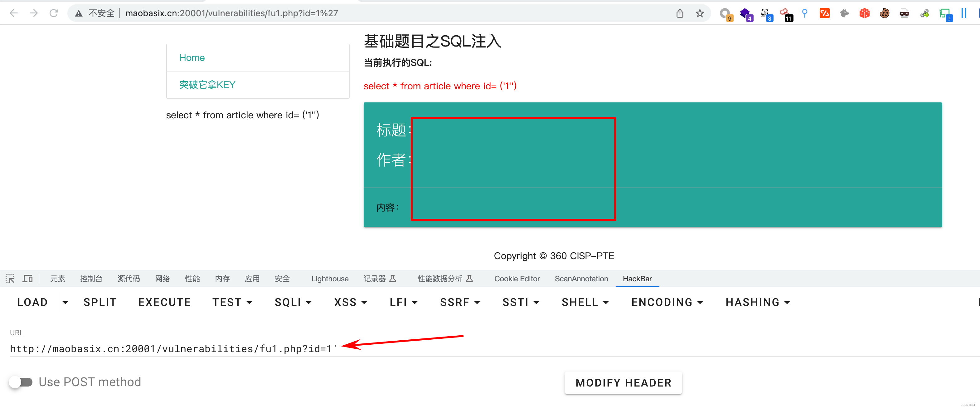Viewport: 980px width, 409px height.
Task: Open the red dice extension
Action: coord(864,13)
